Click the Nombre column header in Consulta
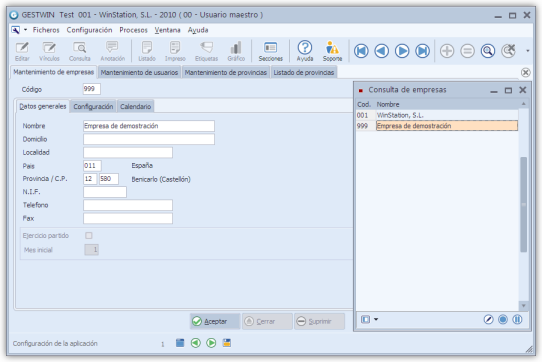 [388, 104]
